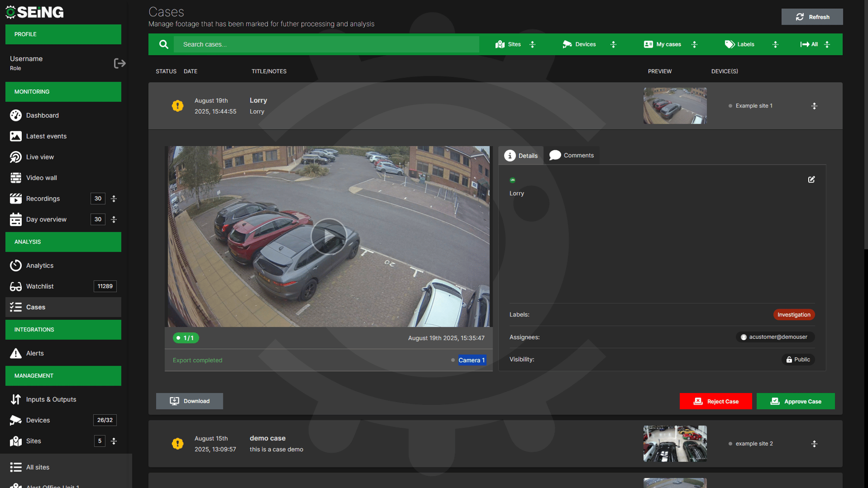Open the Devices filter dropdown

click(579, 44)
